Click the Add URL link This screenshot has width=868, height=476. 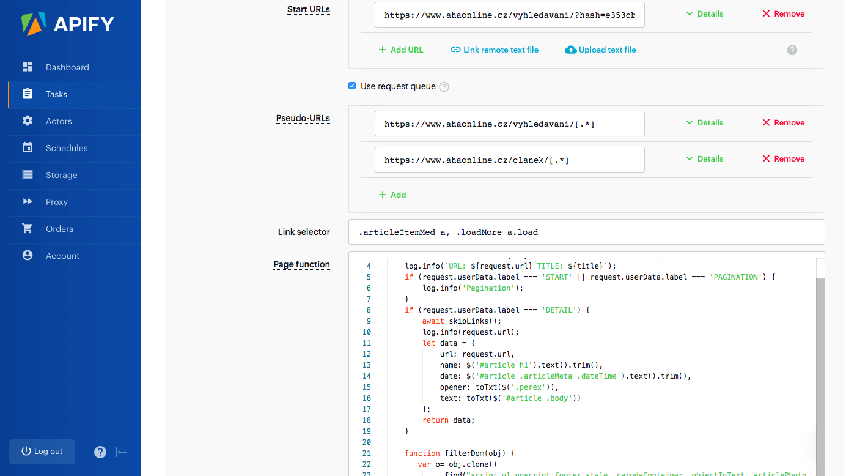(401, 50)
